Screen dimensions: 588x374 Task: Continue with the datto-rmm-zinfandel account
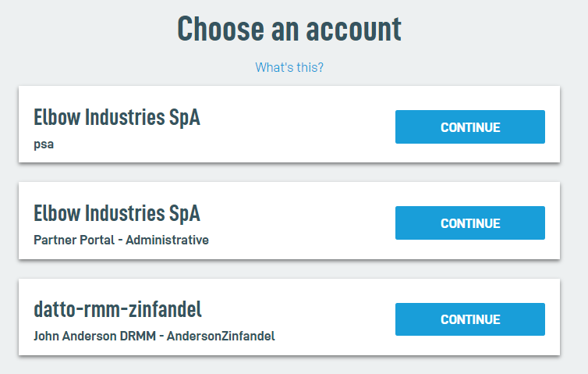[469, 319]
